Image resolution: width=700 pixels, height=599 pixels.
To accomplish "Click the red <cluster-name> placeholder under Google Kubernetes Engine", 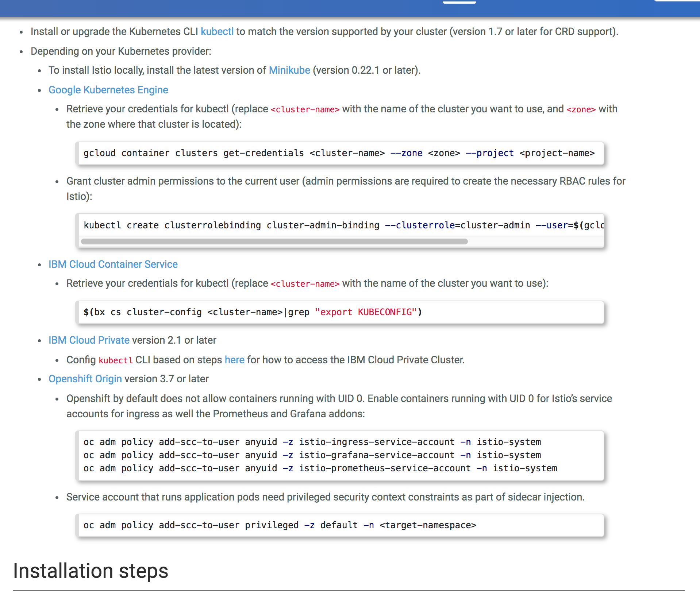I will (x=305, y=109).
